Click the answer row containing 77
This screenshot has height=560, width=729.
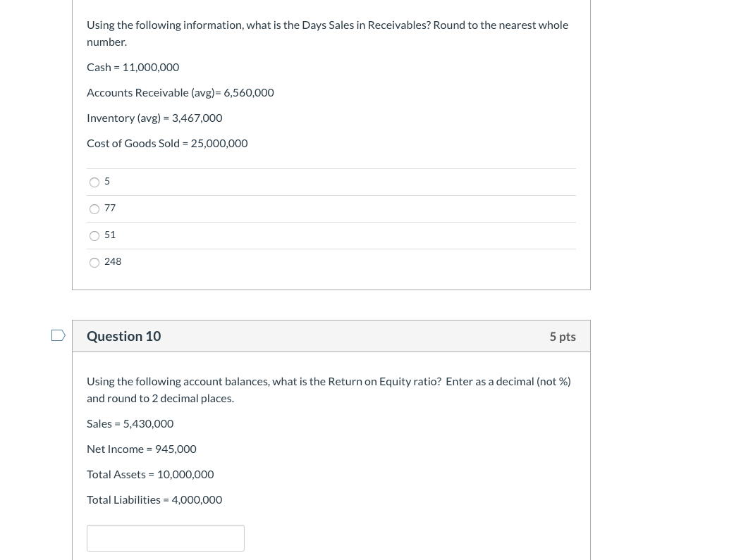click(282, 209)
